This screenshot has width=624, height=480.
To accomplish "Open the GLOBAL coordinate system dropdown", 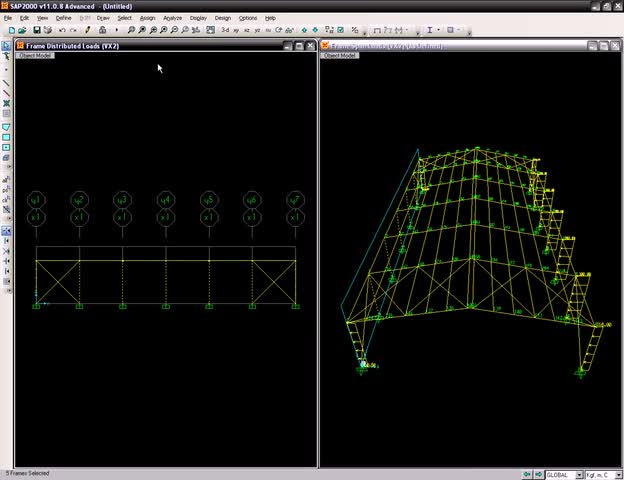I will pos(579,475).
